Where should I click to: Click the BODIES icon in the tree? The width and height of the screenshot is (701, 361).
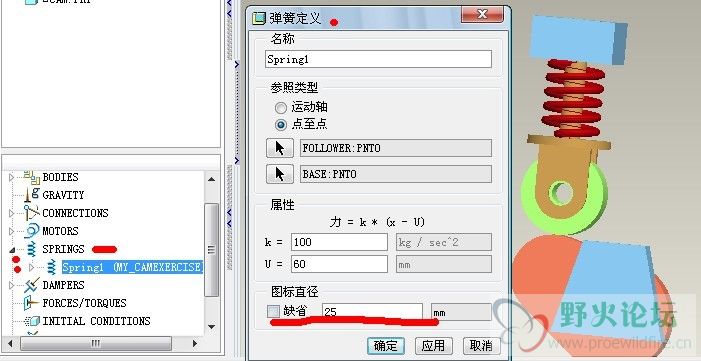32,177
